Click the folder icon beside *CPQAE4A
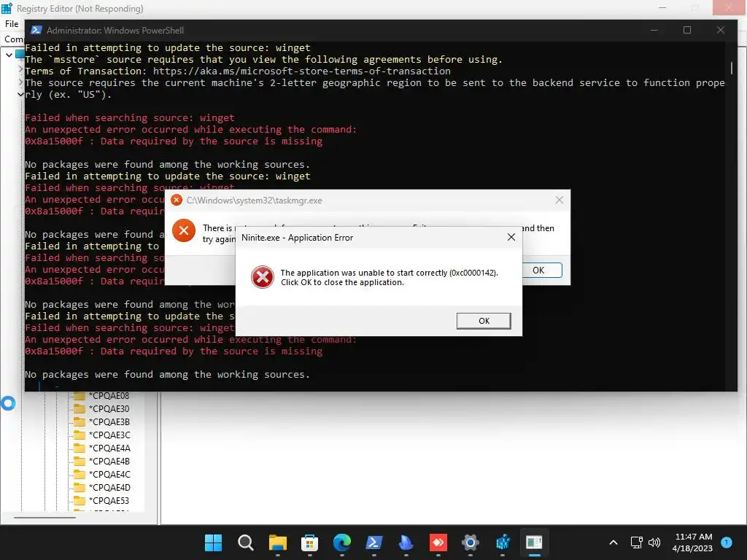The height and width of the screenshot is (560, 747). pos(79,448)
